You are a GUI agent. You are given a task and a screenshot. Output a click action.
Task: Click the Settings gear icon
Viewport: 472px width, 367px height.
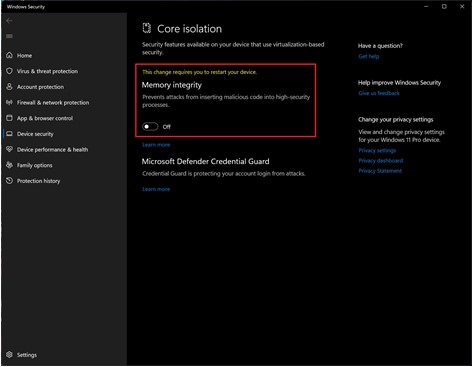[9, 355]
